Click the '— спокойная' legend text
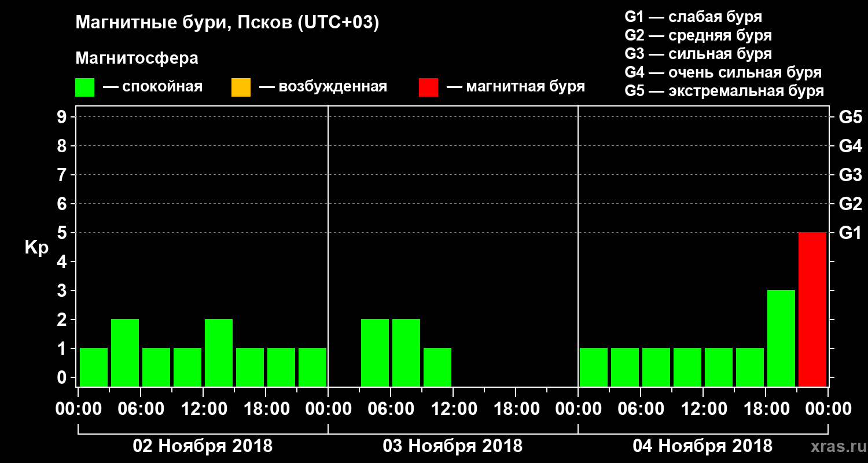The height and width of the screenshot is (463, 868). pyautogui.click(x=153, y=87)
